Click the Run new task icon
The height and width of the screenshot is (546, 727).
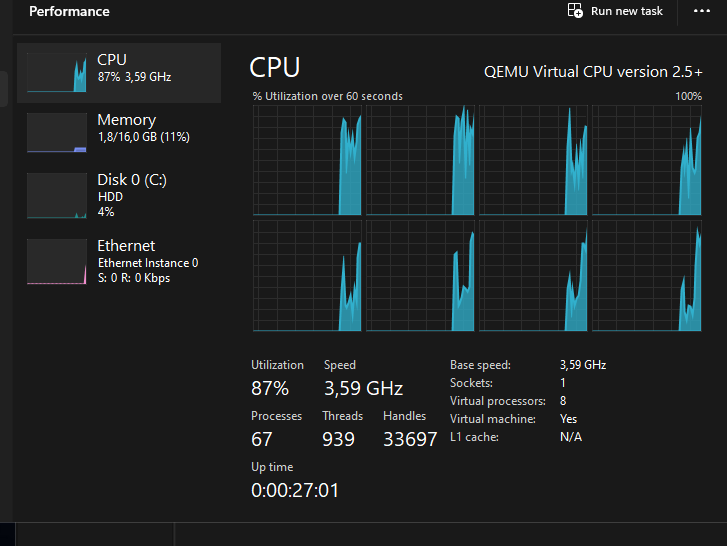(575, 11)
